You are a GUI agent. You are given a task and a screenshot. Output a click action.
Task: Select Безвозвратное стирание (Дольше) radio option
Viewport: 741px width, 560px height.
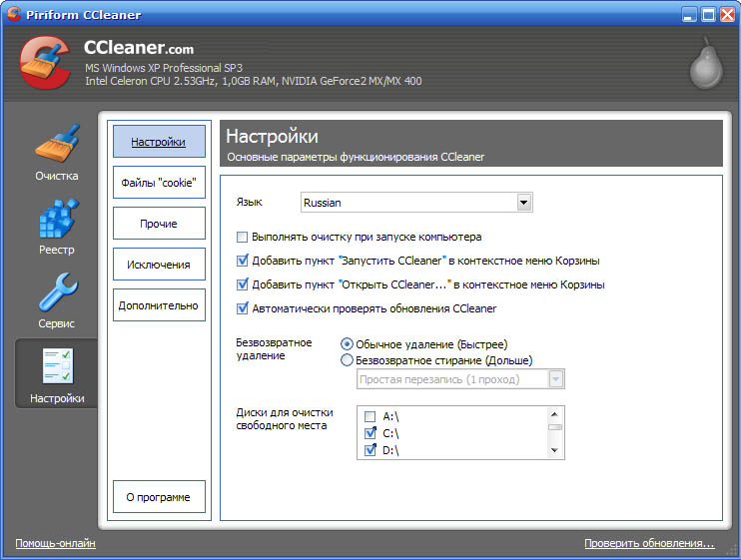point(348,360)
